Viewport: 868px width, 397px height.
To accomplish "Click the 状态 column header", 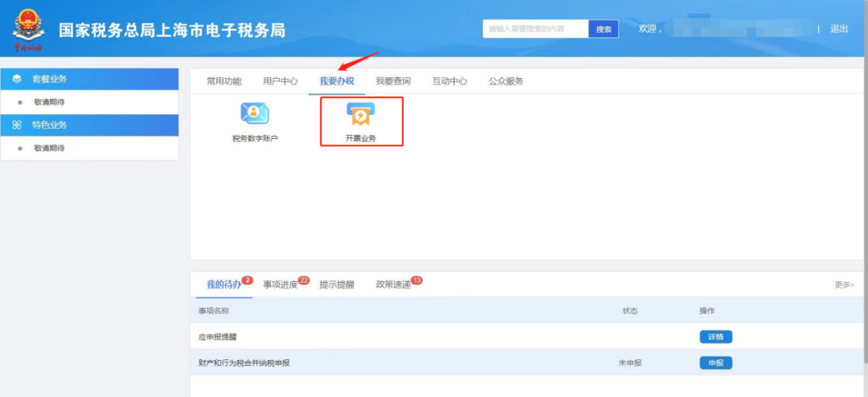I will [x=630, y=311].
